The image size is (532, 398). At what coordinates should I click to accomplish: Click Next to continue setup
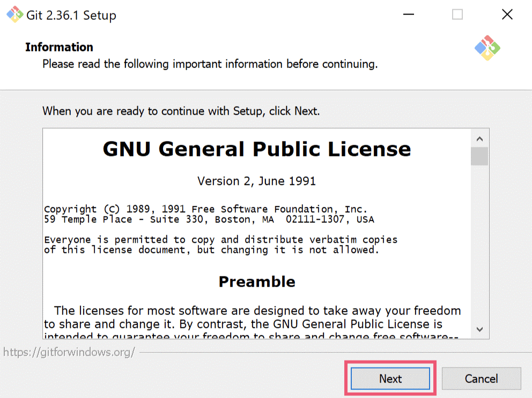click(x=390, y=379)
